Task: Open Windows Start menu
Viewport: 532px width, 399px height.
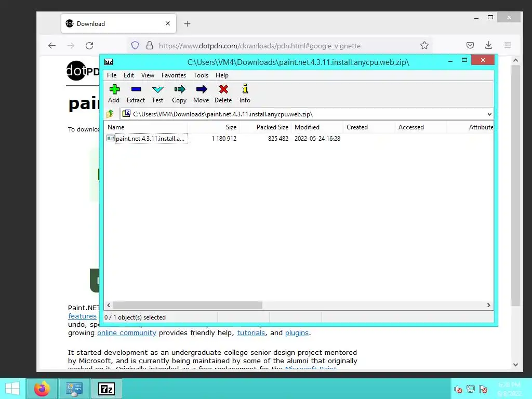Action: tap(12, 389)
